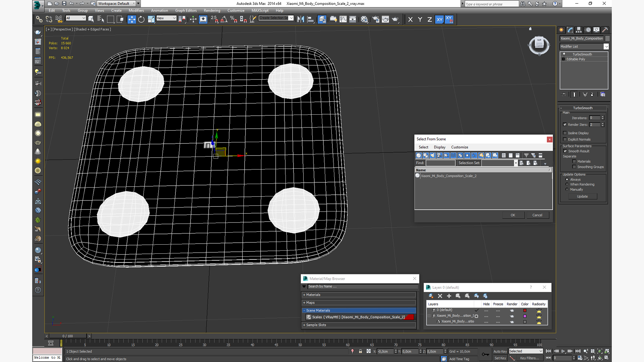Screen dimensions: 644x362
Task: Select the Manually update option
Action: (567, 189)
